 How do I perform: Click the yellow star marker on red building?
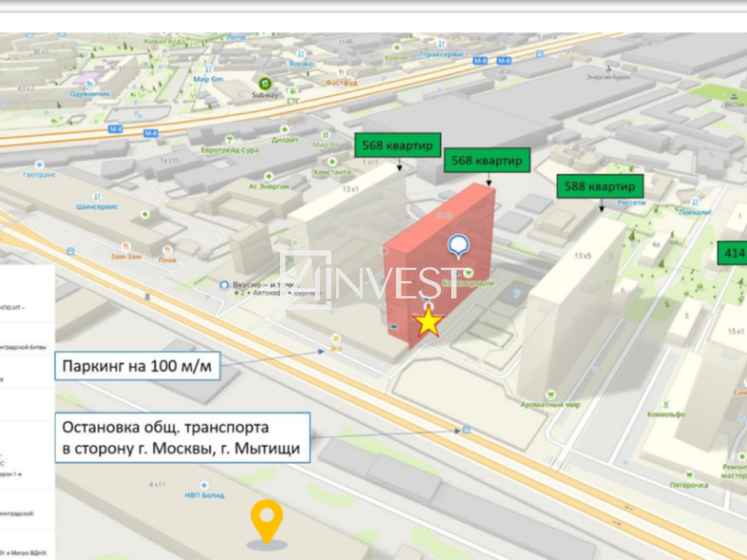pyautogui.click(x=428, y=321)
